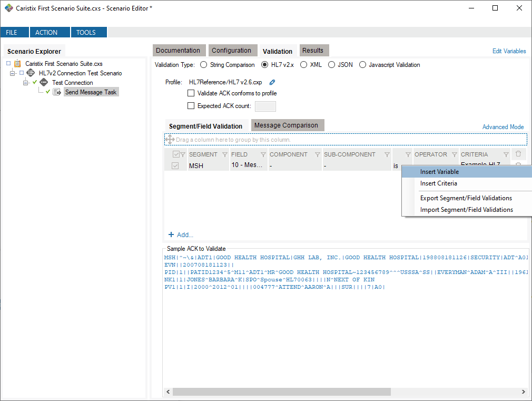
Task: Click the Edit Variables link
Action: pyautogui.click(x=509, y=50)
